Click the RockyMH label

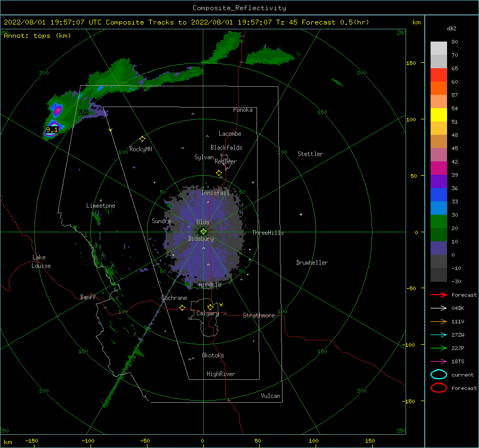pos(141,149)
